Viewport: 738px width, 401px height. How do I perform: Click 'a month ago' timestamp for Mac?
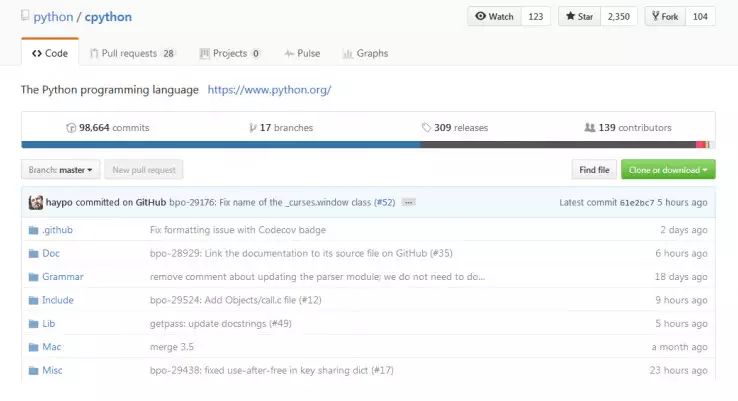pos(680,347)
